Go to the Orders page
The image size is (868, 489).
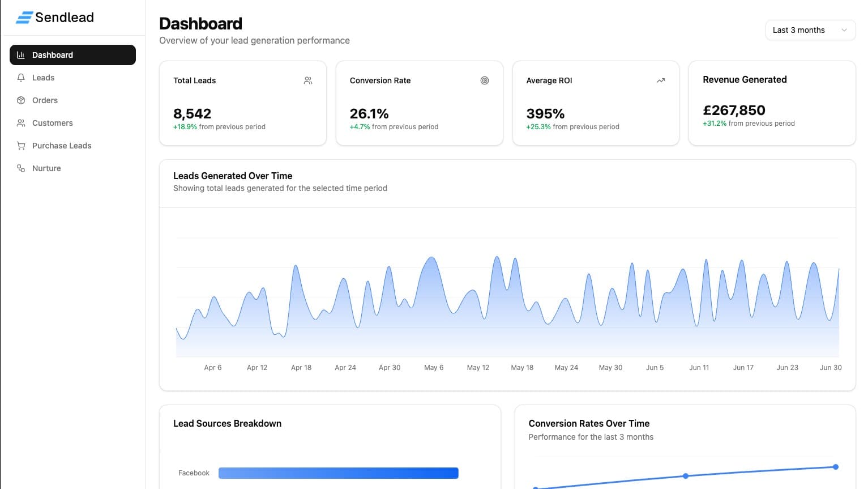click(45, 100)
